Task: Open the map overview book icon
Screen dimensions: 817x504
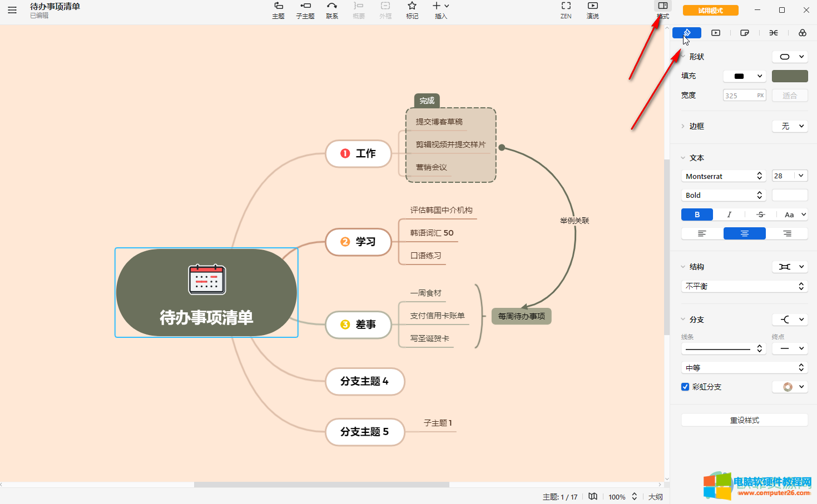Action: [593, 496]
